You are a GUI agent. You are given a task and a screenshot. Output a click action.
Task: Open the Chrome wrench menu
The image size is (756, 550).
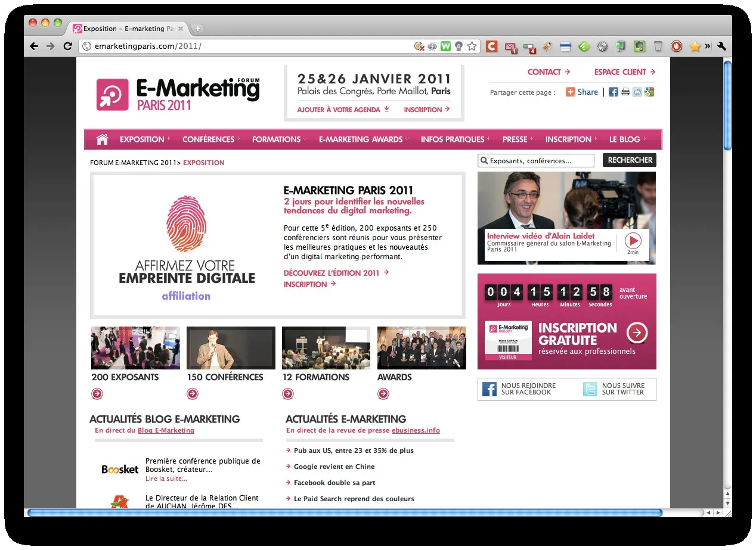721,46
